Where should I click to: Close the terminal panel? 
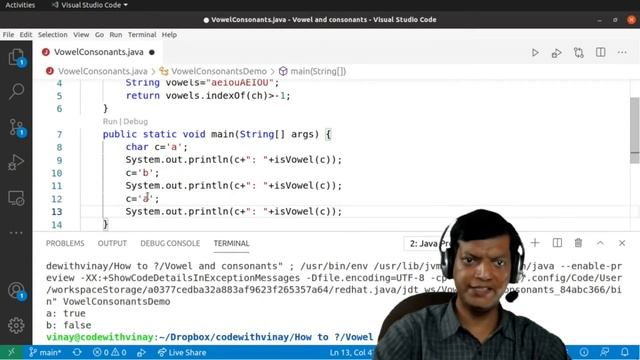tap(622, 243)
